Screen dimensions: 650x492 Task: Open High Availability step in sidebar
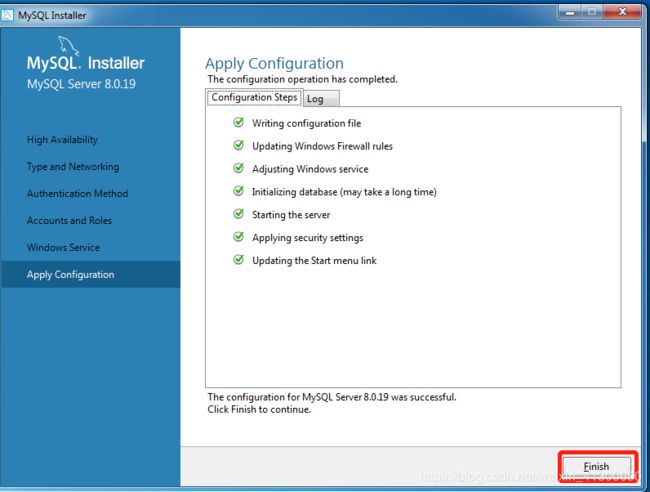pyautogui.click(x=62, y=140)
